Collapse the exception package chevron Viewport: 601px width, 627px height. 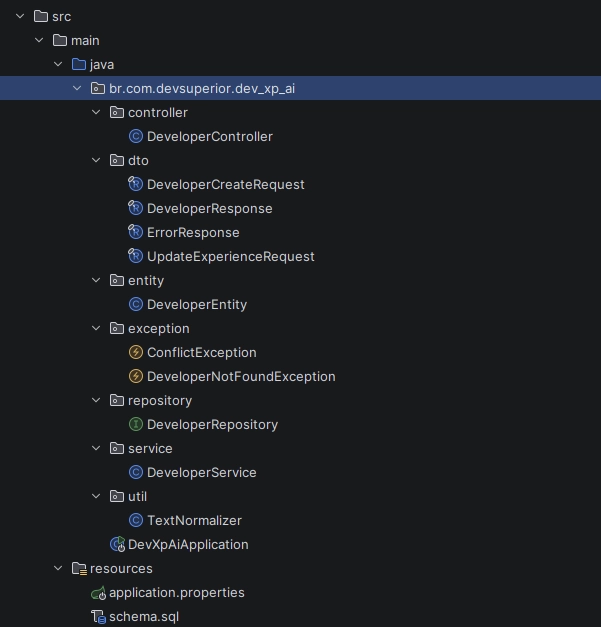coord(97,328)
